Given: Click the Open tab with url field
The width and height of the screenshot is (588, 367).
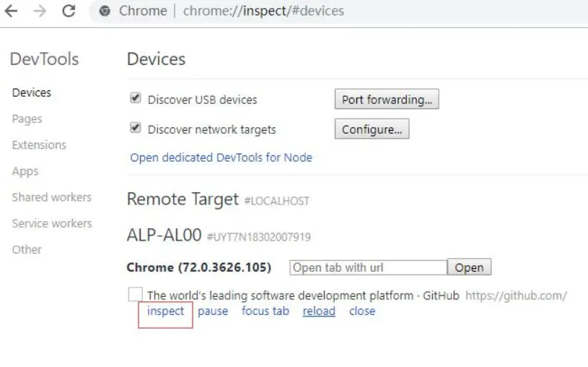Looking at the screenshot, I should click(x=368, y=267).
